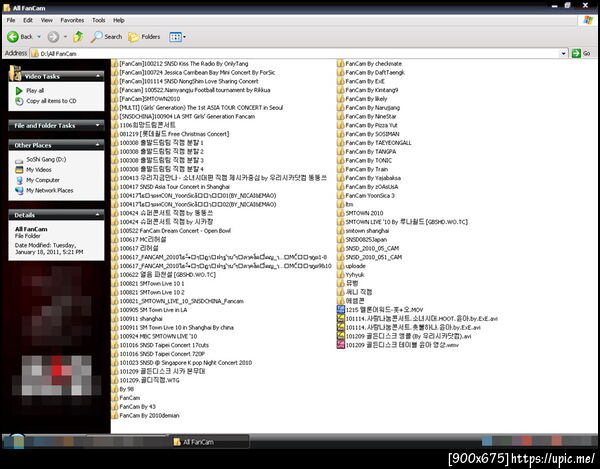Open the View menu

click(47, 20)
